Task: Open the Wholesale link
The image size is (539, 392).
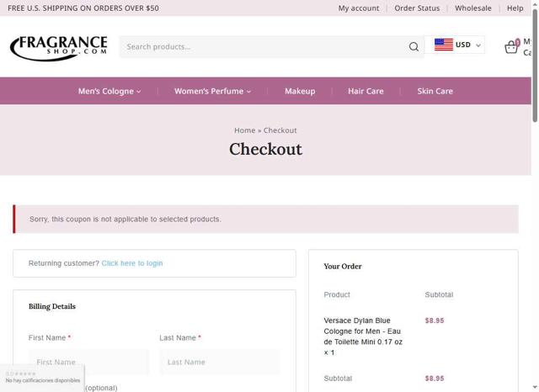Action: [x=473, y=8]
